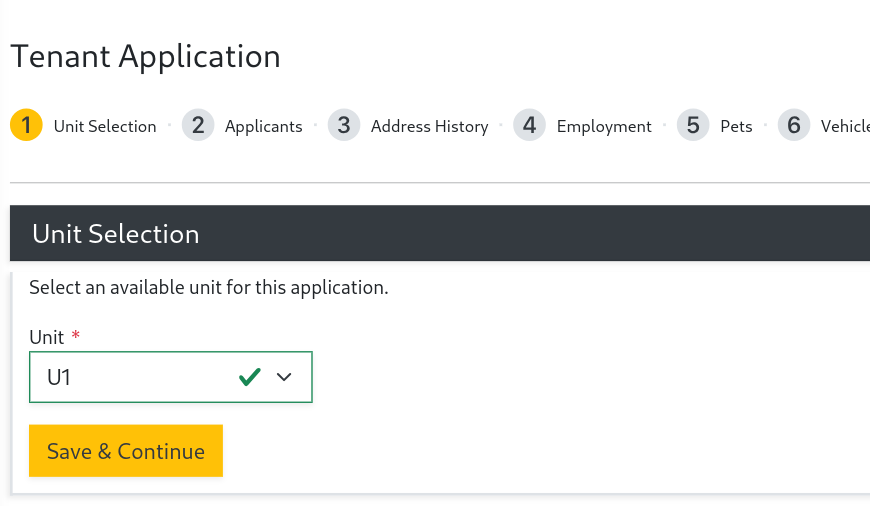Click the step 4 number circle
Screen dimensions: 870x506
coord(530,125)
